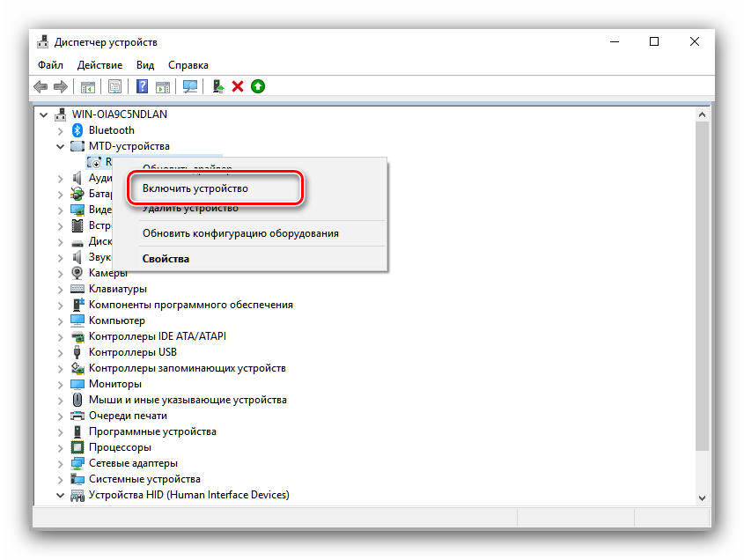Expand the Bluetooth category

pyautogui.click(x=61, y=130)
